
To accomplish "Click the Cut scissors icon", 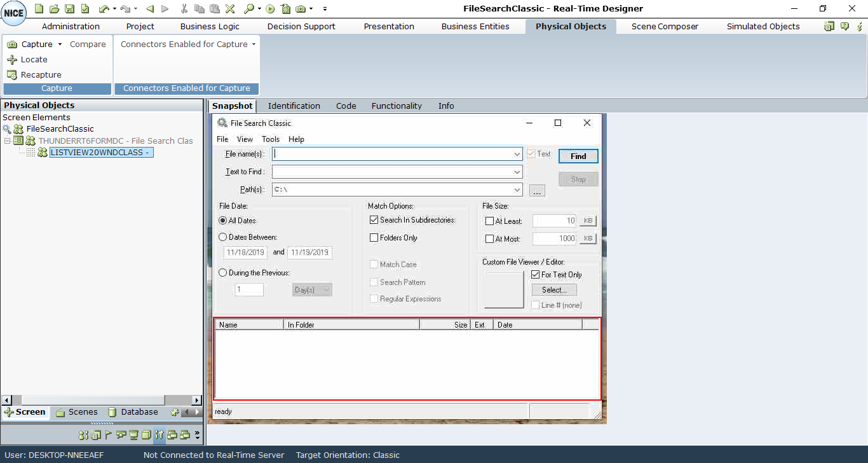I will (x=184, y=9).
